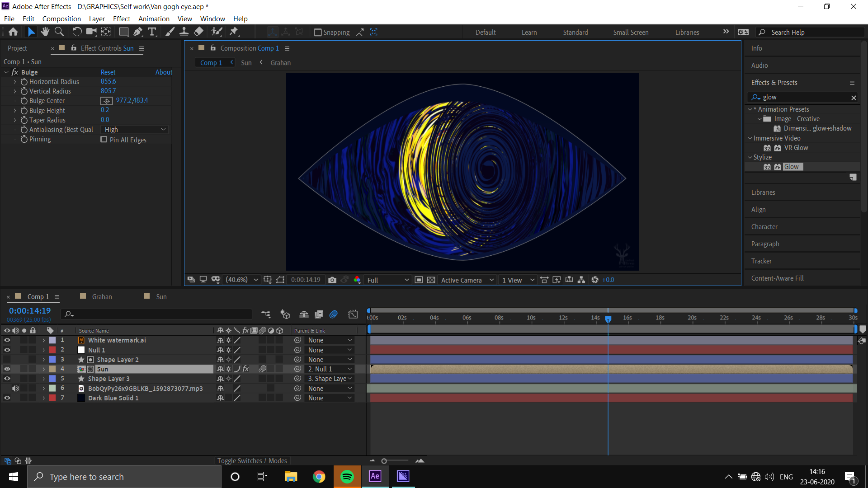Open the Full resolution dropdown
868x488 pixels.
pos(388,280)
